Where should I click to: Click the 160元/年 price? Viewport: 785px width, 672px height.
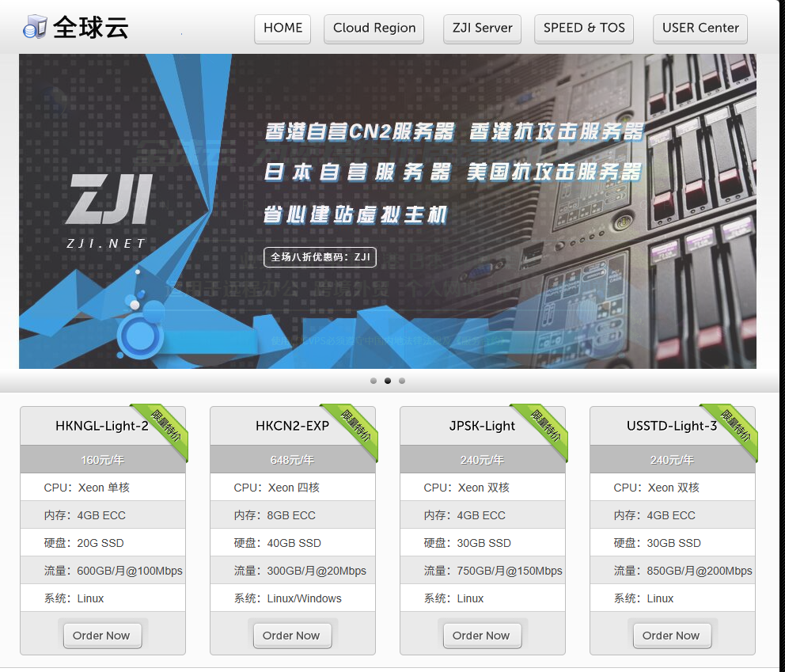coord(103,460)
